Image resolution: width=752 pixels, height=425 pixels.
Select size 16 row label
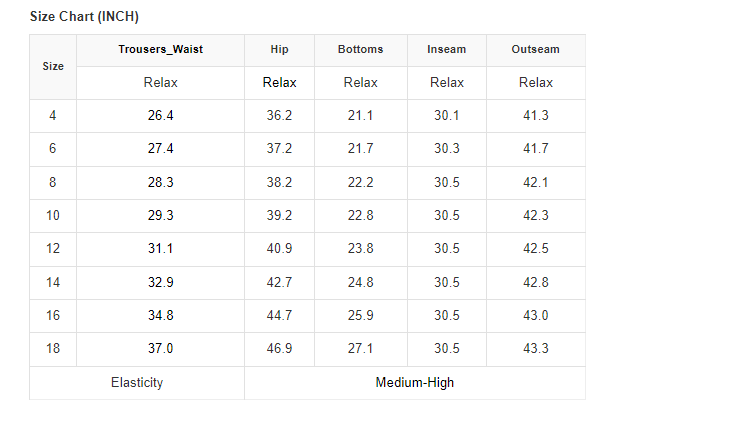point(53,315)
